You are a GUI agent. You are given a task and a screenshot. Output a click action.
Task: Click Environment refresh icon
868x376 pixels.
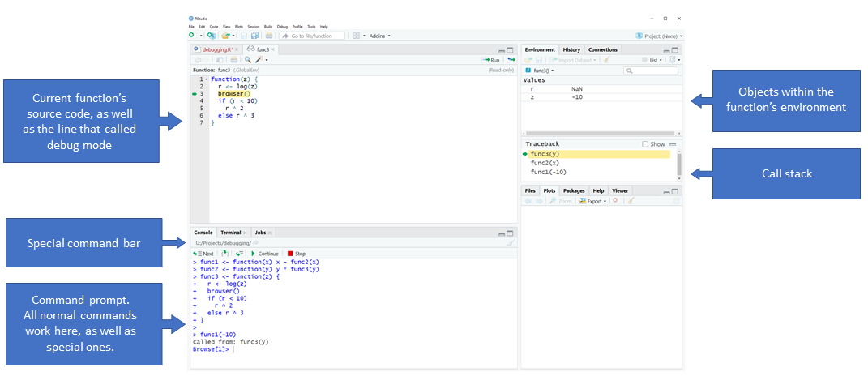(672, 60)
